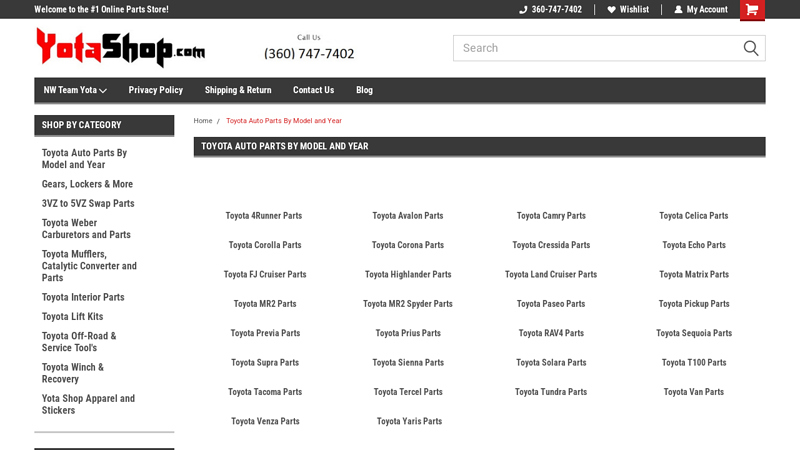Select Toyota Prius Parts

[x=408, y=333]
